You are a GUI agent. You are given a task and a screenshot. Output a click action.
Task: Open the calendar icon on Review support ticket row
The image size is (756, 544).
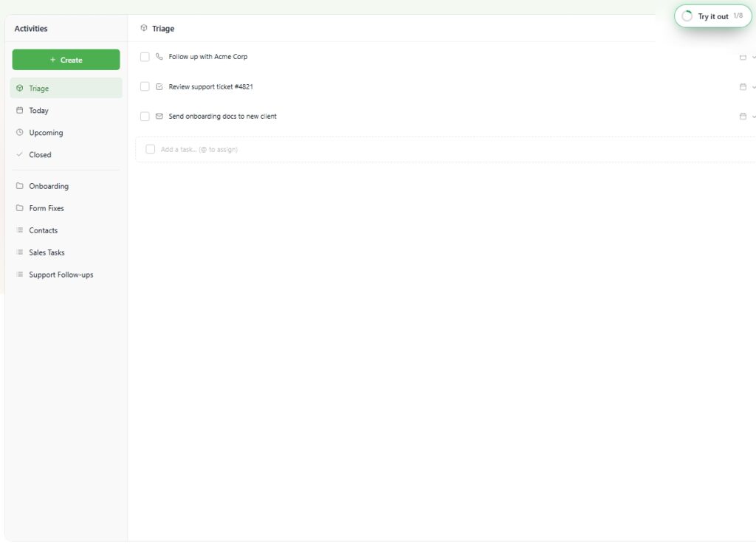(x=743, y=87)
